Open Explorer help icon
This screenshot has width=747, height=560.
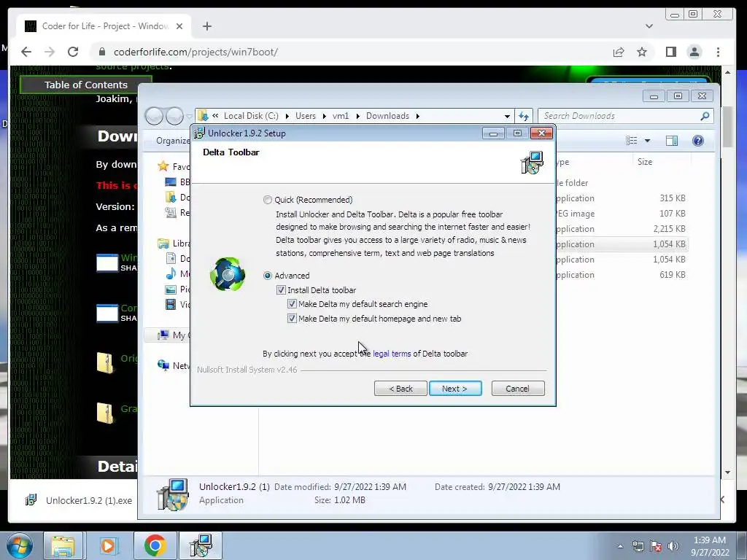point(698,141)
